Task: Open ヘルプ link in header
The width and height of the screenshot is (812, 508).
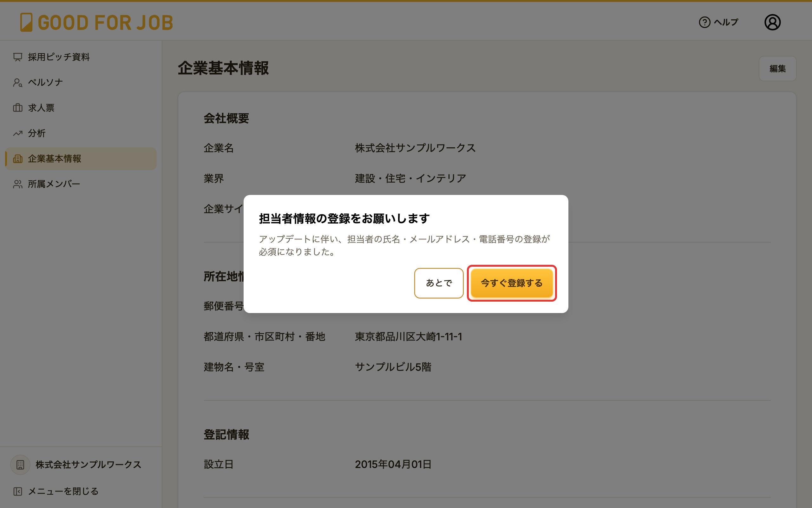Action: 719,22
